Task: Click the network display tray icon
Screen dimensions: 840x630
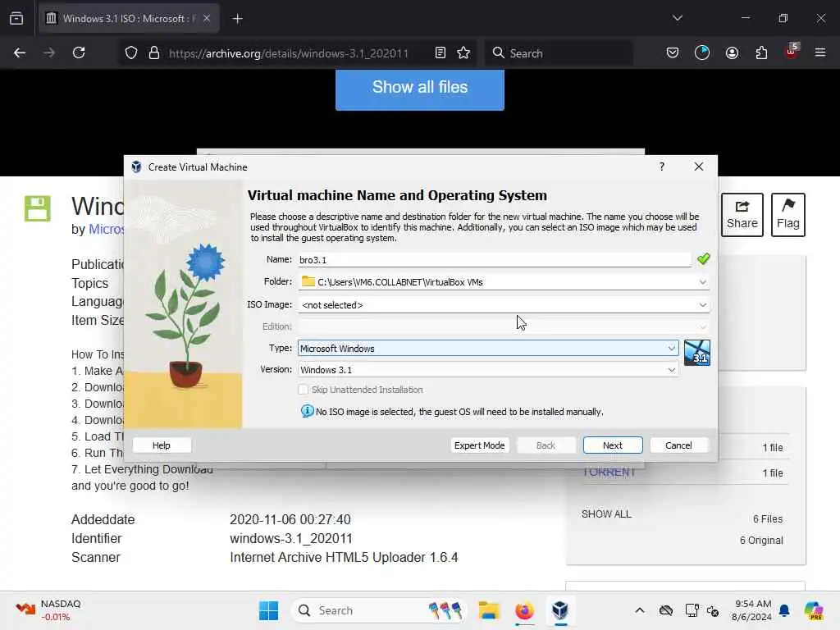Action: (692, 610)
